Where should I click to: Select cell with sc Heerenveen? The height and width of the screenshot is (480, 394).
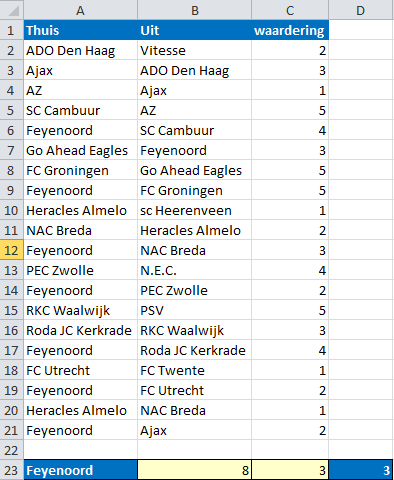tap(194, 210)
